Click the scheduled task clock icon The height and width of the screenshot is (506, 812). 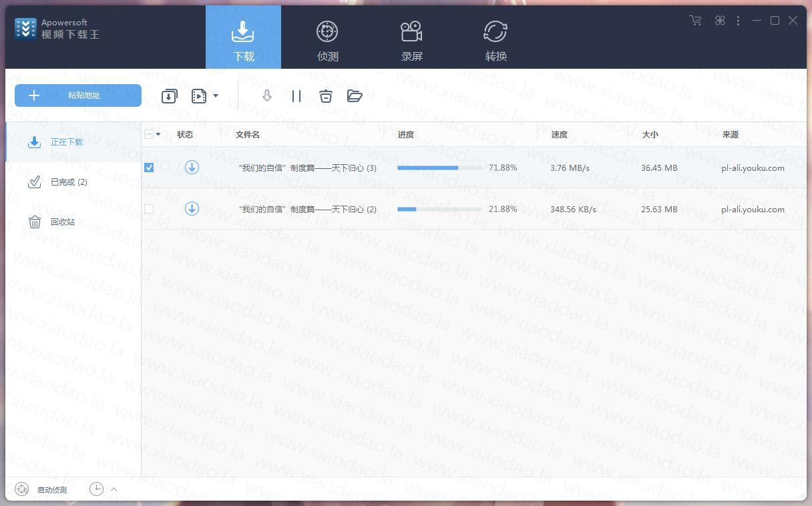[97, 489]
